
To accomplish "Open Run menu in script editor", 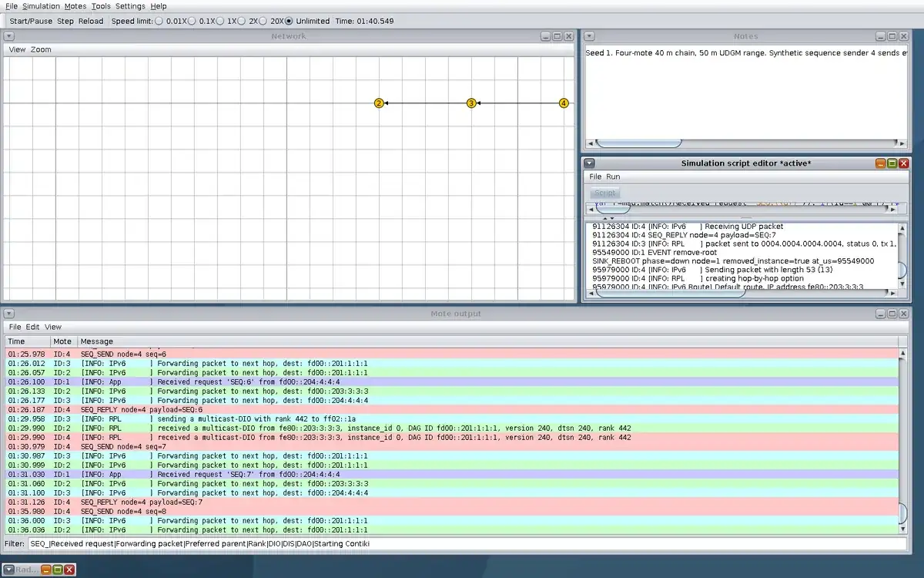I will click(613, 176).
